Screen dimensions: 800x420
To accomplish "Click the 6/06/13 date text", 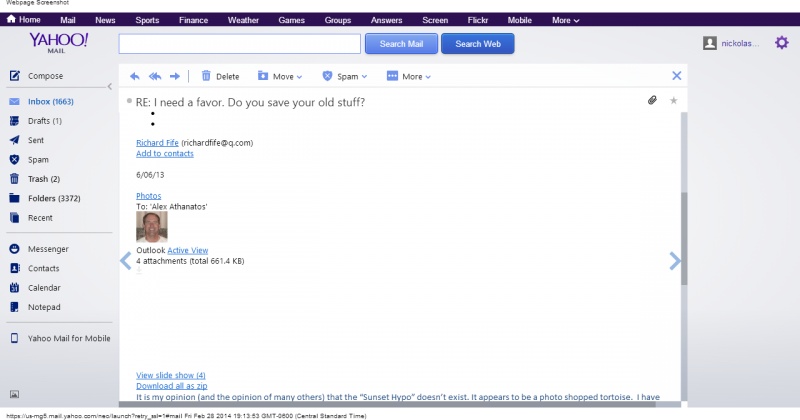I will 150,175.
